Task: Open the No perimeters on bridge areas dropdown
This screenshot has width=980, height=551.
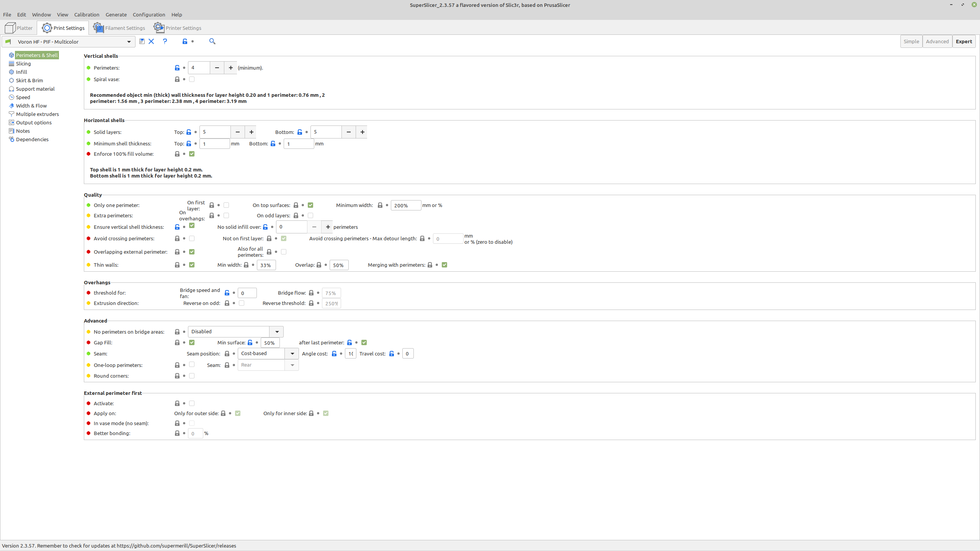Action: pos(276,331)
